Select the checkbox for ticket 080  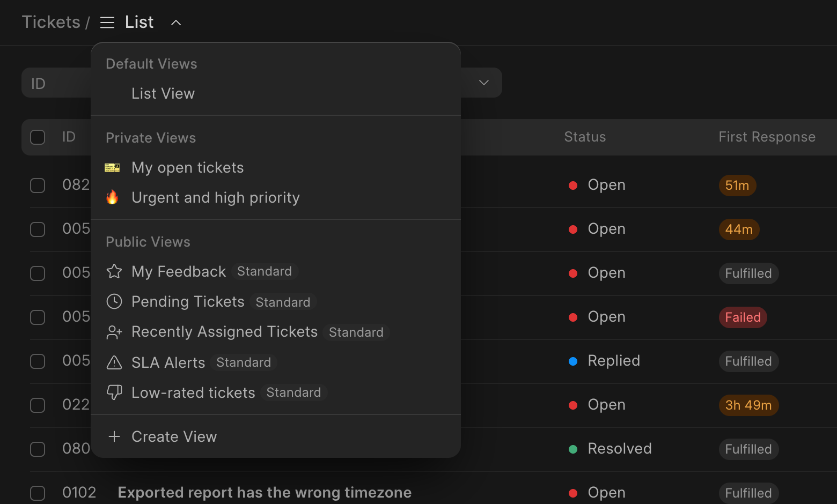38,449
